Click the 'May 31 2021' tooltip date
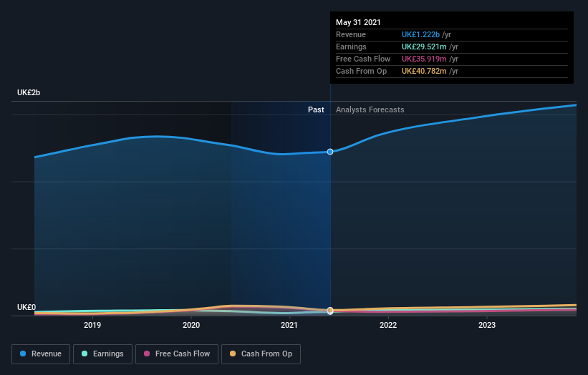Viewport: 588px width, 375px height. 358,22
